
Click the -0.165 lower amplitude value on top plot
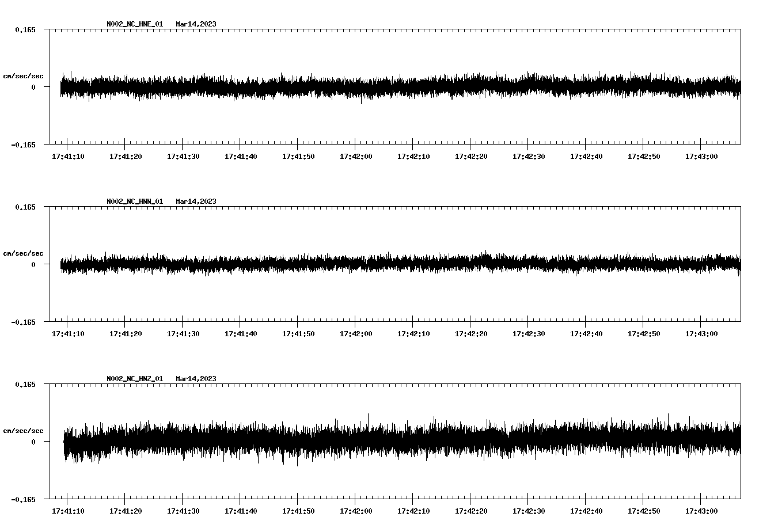pos(22,145)
